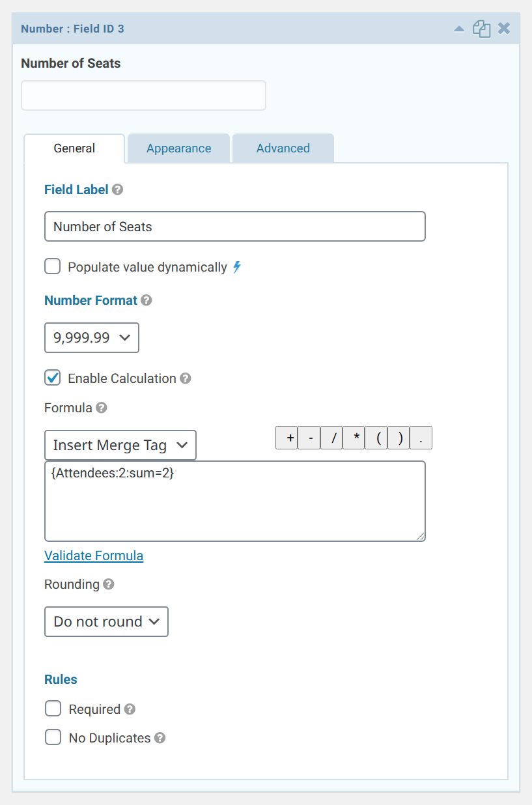This screenshot has width=532, height=805.
Task: Enable No Duplicates rule
Action: pos(53,737)
